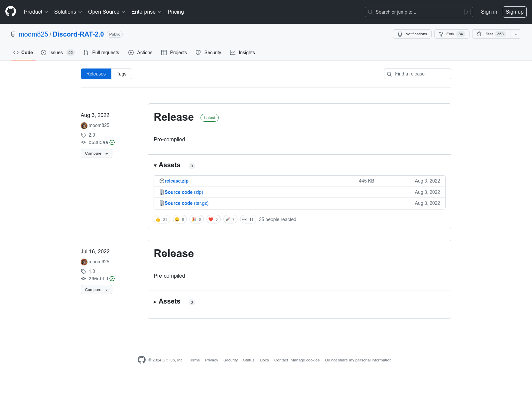Click the laugh reaction with 6
532x399 pixels.
coord(180,219)
